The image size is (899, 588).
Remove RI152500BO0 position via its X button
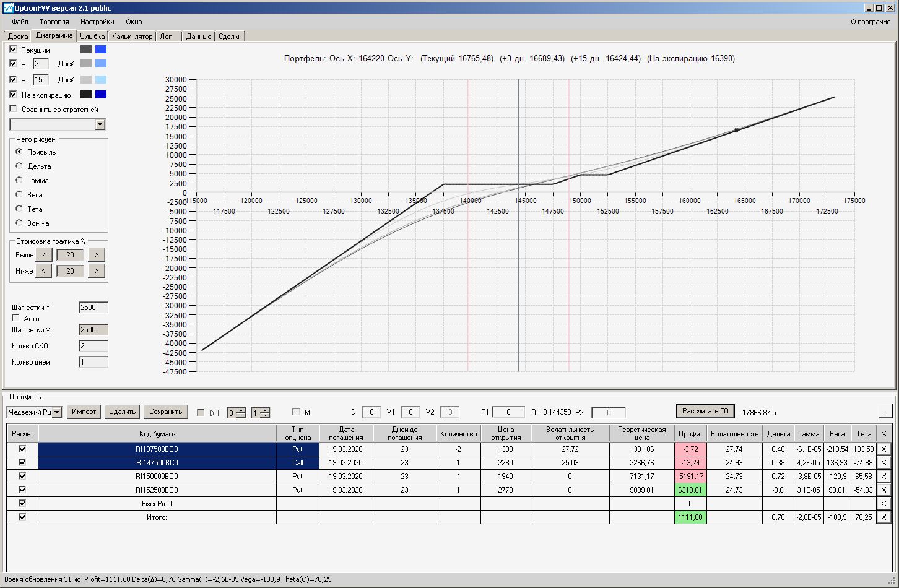(x=884, y=490)
